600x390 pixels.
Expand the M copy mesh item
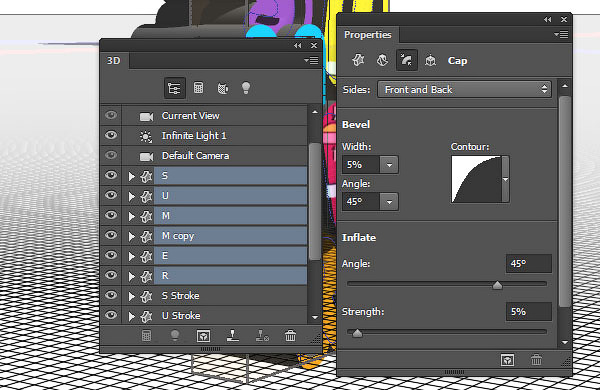coord(132,237)
